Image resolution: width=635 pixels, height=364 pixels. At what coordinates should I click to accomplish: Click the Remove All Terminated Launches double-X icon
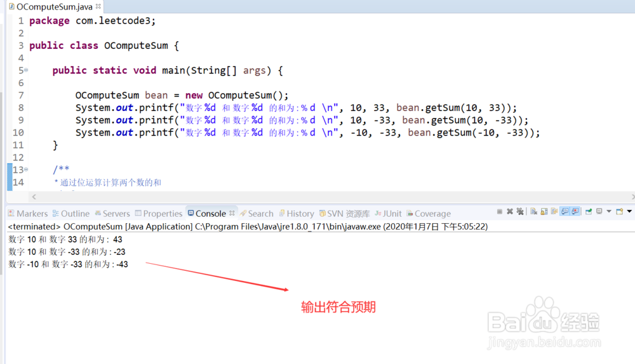[520, 212]
